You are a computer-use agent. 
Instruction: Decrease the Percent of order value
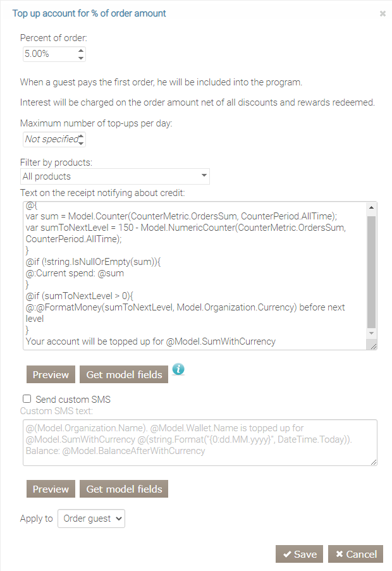tap(81, 58)
